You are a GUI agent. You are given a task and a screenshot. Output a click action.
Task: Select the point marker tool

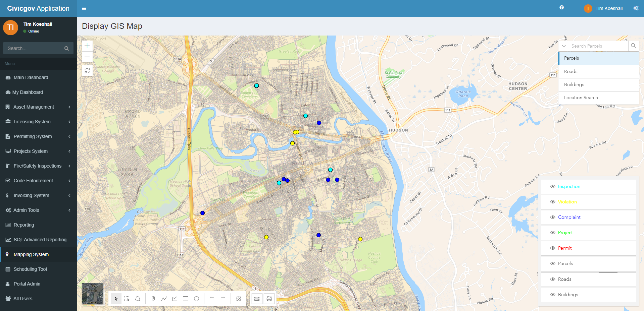(x=153, y=298)
